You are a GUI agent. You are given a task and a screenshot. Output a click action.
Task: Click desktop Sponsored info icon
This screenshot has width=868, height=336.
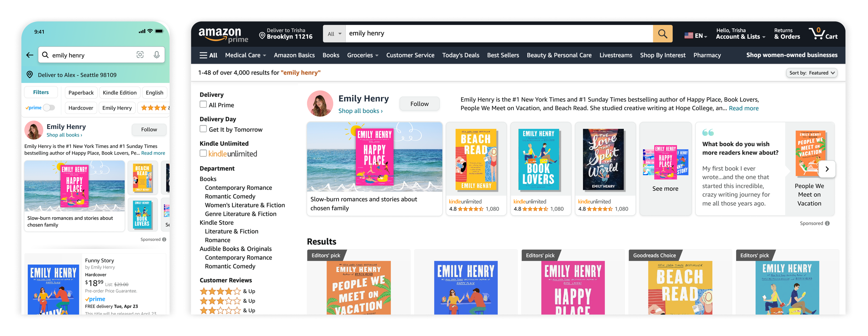pos(827,223)
